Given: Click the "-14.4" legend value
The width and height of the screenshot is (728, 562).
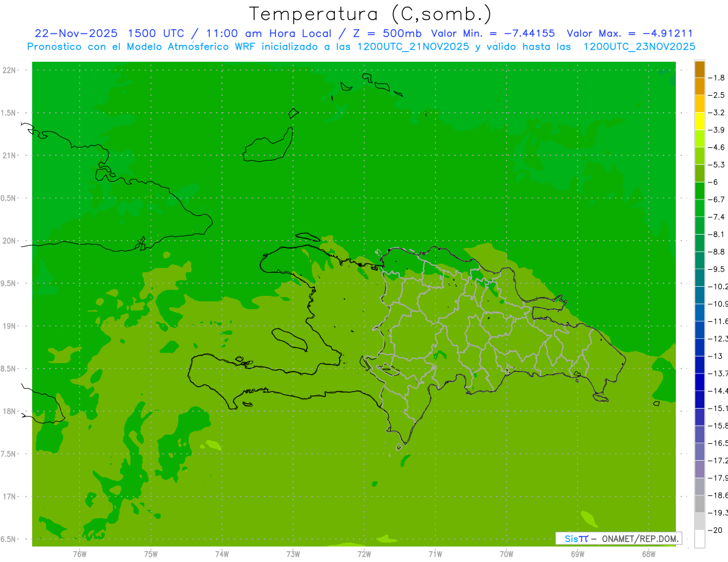Looking at the screenshot, I should click(x=718, y=391).
